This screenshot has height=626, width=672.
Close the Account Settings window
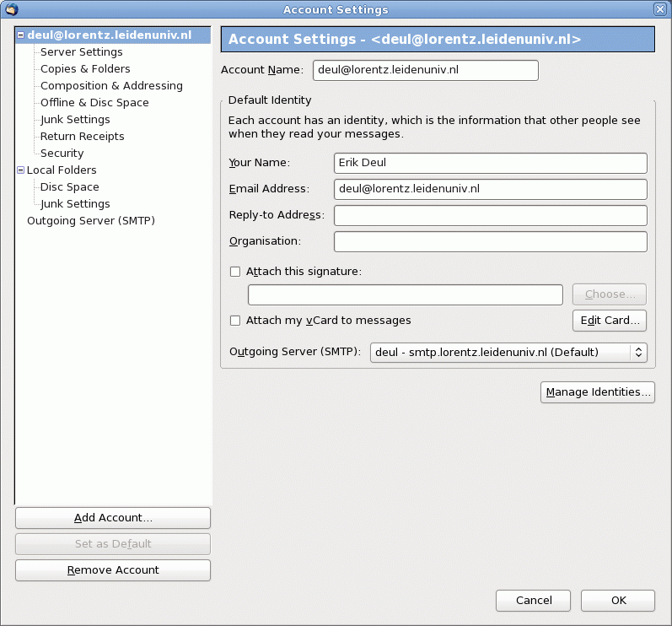pyautogui.click(x=659, y=9)
